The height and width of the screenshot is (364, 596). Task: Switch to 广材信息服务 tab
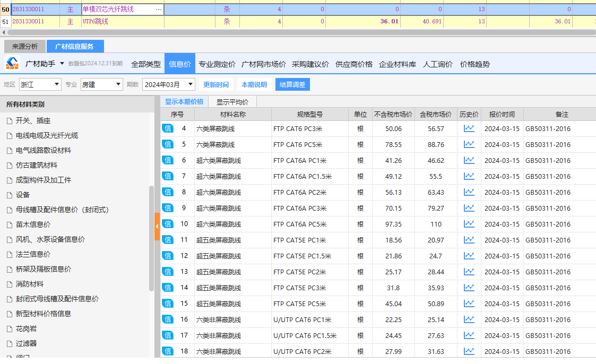[x=75, y=46]
